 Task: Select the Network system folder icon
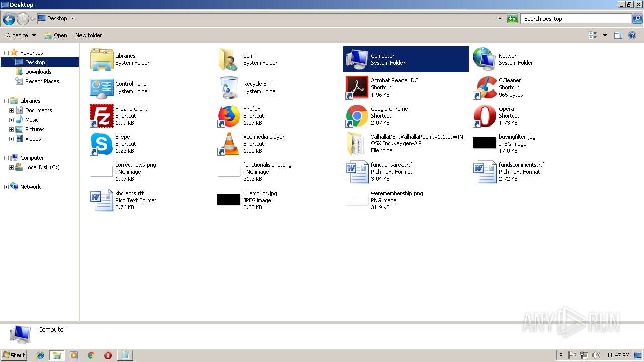[x=485, y=59]
